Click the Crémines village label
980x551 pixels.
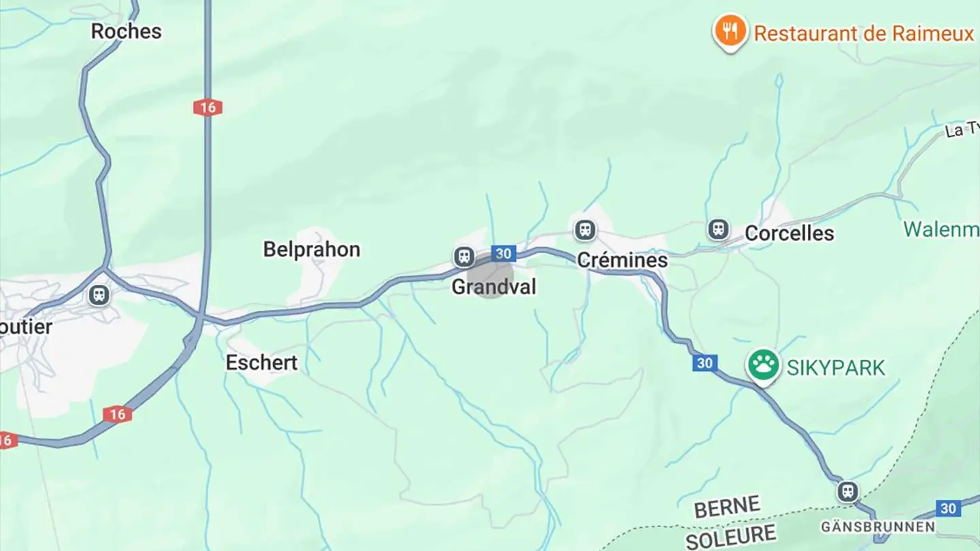(x=622, y=261)
